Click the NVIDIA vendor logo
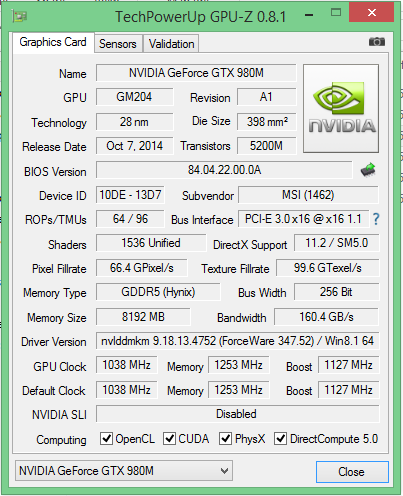 (x=341, y=109)
